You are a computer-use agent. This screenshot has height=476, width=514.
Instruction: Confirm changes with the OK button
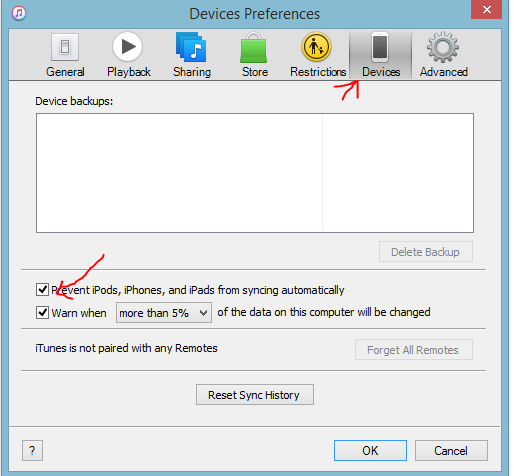[370, 451]
